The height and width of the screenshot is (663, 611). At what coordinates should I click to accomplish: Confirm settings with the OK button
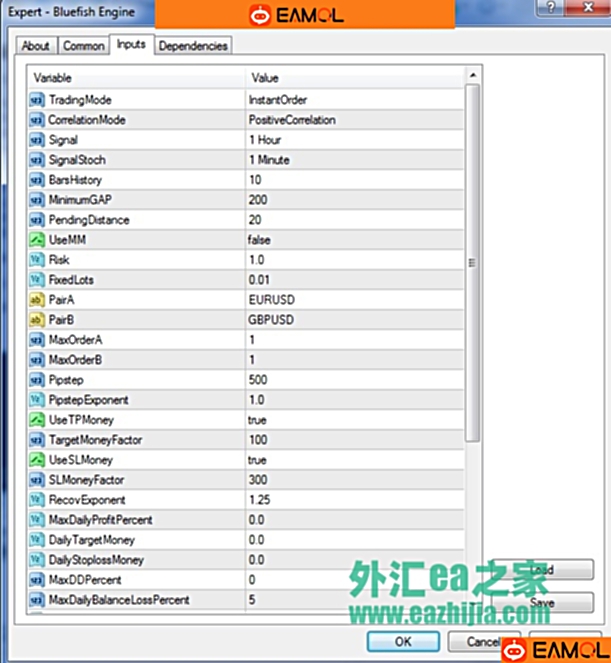pos(403,641)
